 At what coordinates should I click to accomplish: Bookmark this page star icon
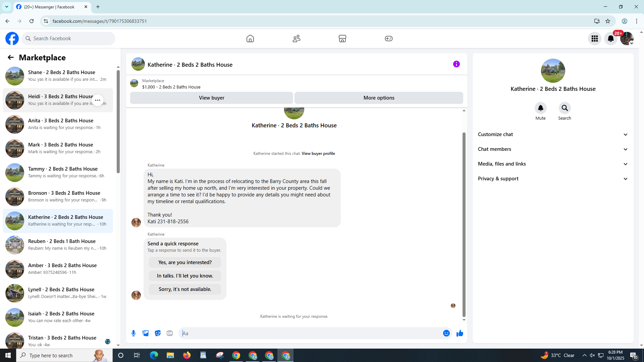tap(608, 21)
